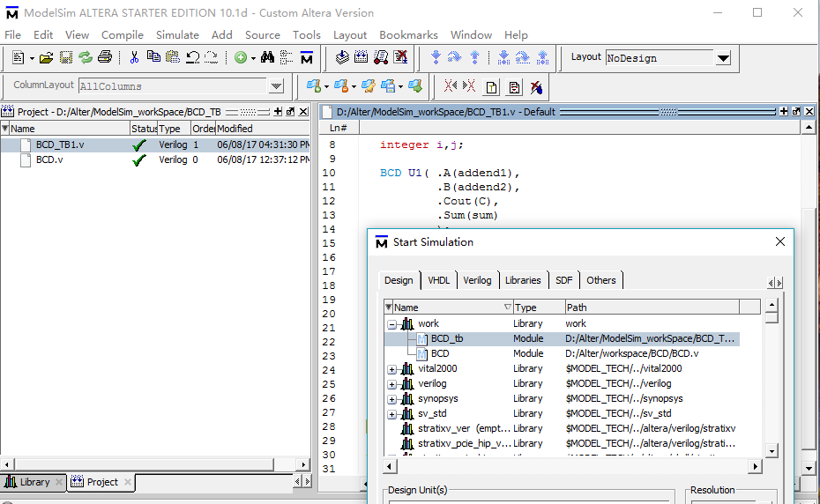Click the Open folder toolbar icon

(46, 57)
